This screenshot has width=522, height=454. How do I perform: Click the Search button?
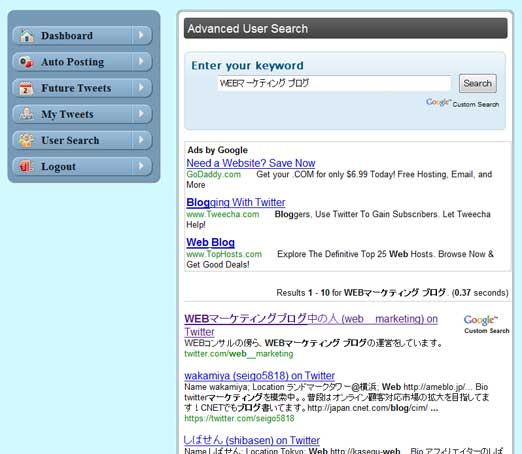tap(478, 83)
